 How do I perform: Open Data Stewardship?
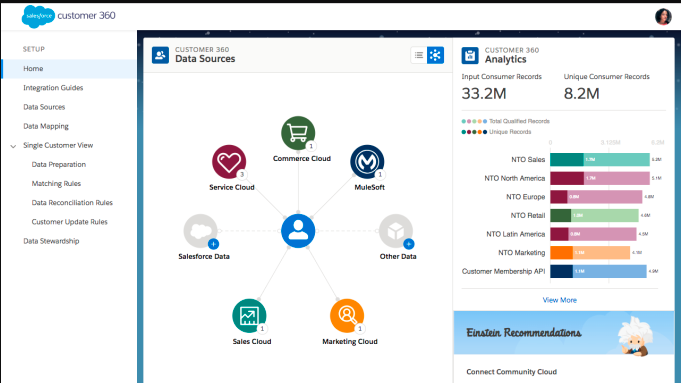tap(51, 241)
